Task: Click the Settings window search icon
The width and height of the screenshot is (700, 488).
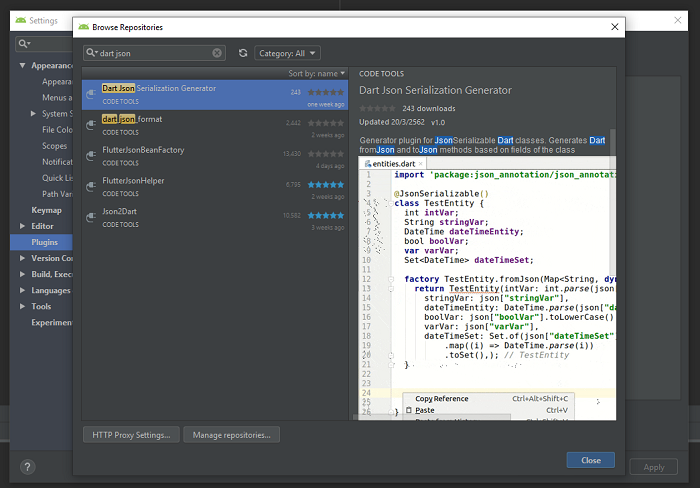Action: 24,44
